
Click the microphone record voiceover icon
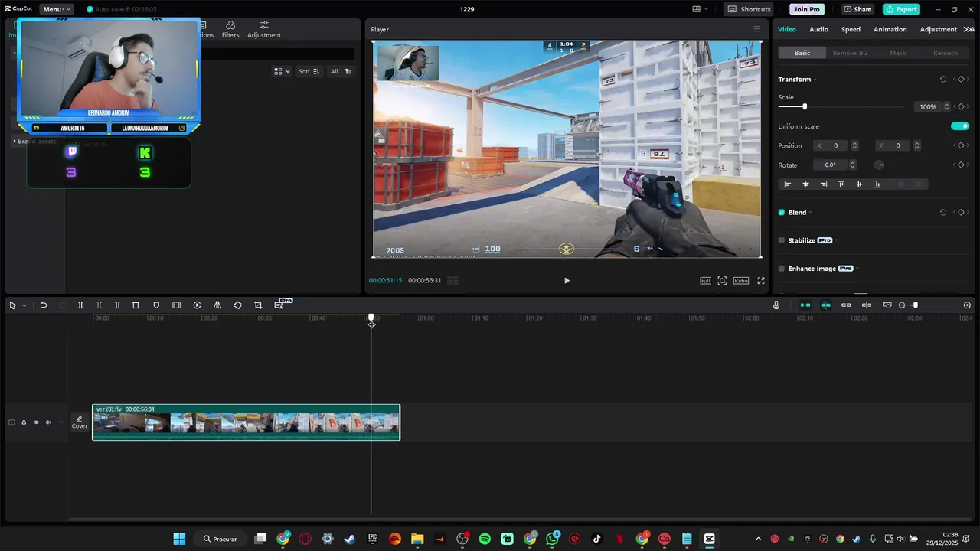click(x=776, y=305)
